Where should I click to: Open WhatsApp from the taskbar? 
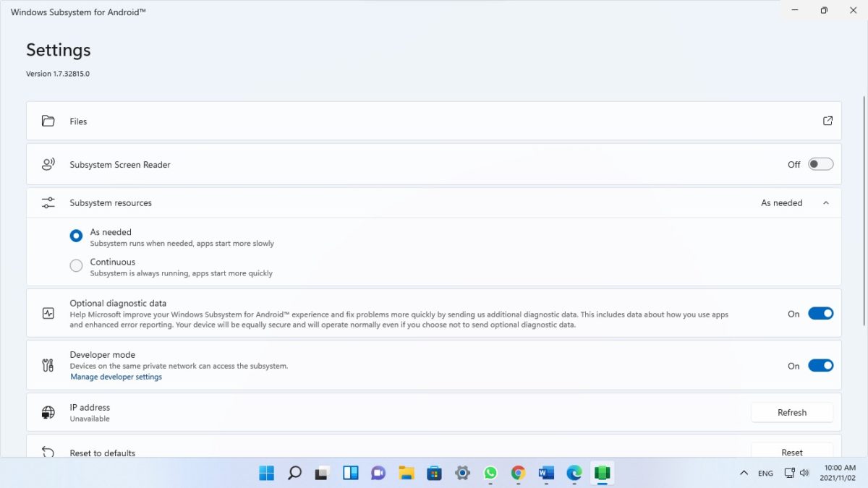click(x=490, y=473)
